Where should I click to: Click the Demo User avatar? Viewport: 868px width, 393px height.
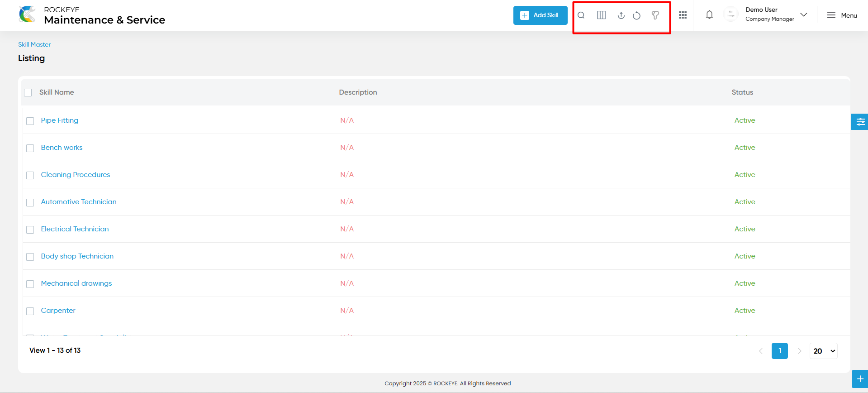[x=730, y=14]
